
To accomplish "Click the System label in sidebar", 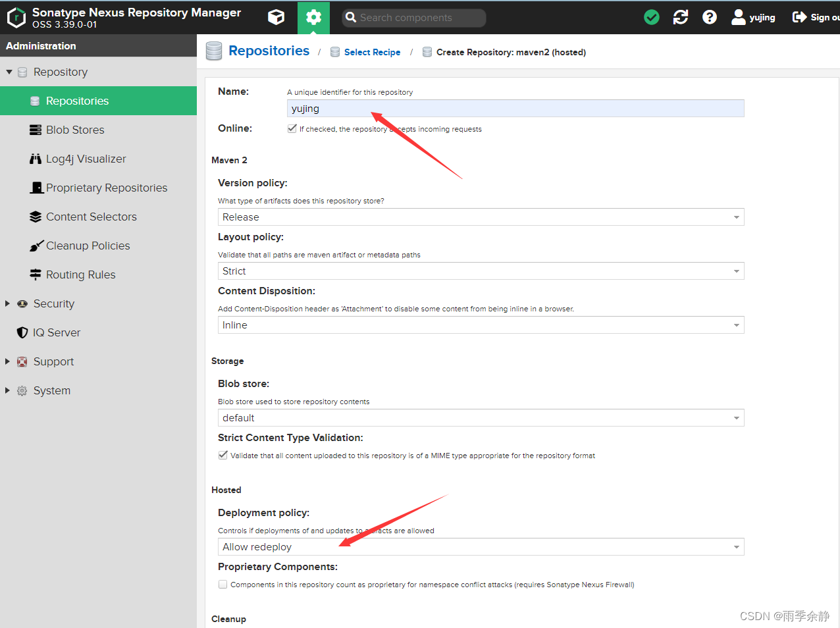I will point(52,390).
